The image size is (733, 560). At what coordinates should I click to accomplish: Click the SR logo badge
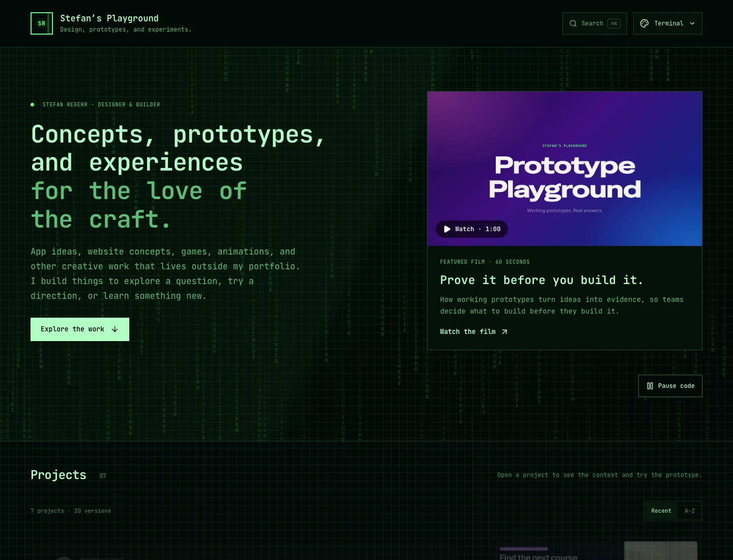point(42,23)
